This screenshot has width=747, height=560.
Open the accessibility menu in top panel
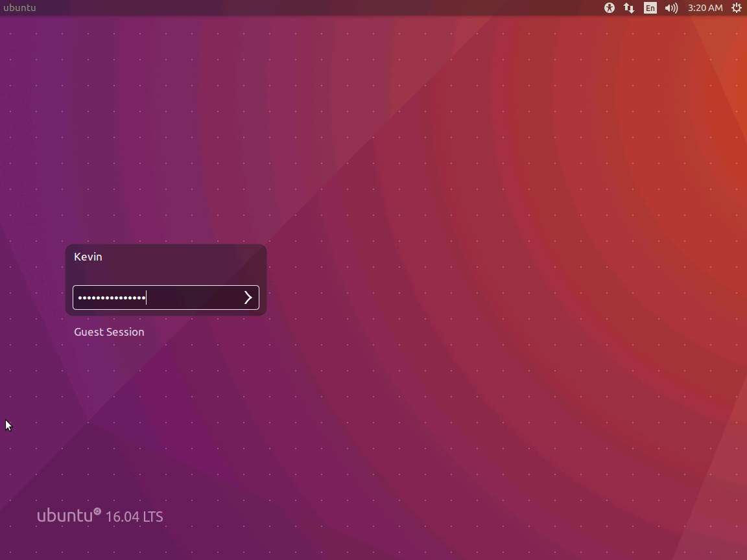click(x=609, y=8)
